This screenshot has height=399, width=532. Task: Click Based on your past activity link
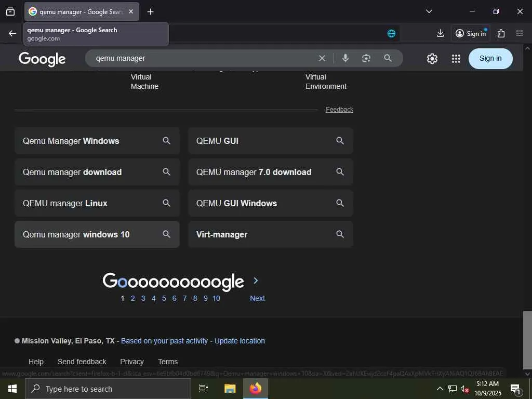(x=164, y=341)
